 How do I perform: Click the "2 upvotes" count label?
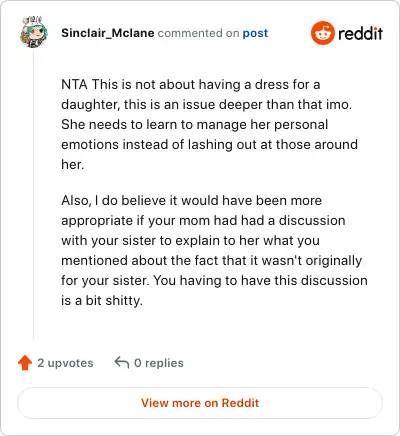tap(65, 363)
